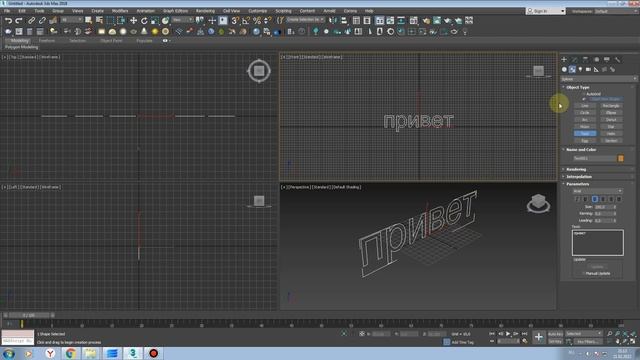
Task: Activate the Select and Link tool
Action: click(x=31, y=20)
